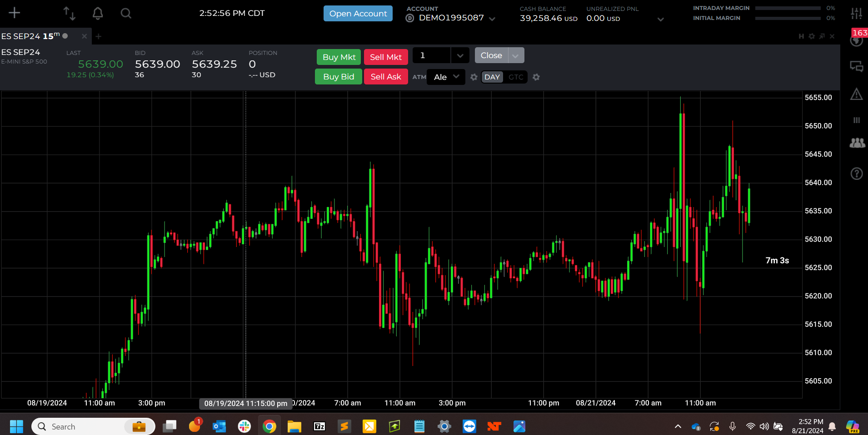Click the ES SEP24 instrument name

click(x=20, y=52)
